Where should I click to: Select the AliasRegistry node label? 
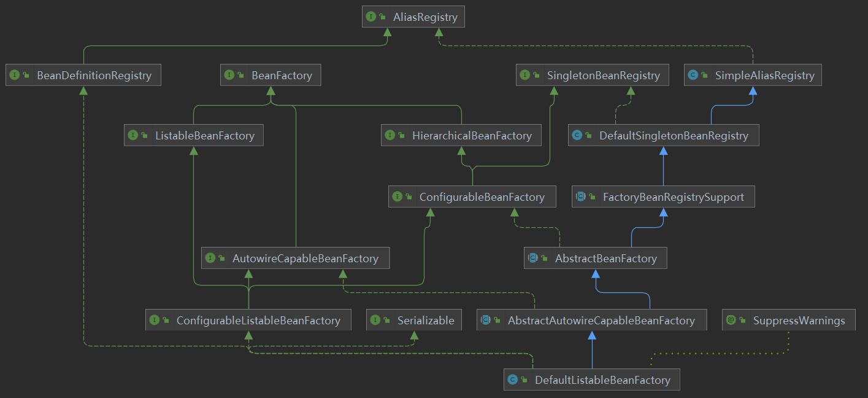(424, 17)
